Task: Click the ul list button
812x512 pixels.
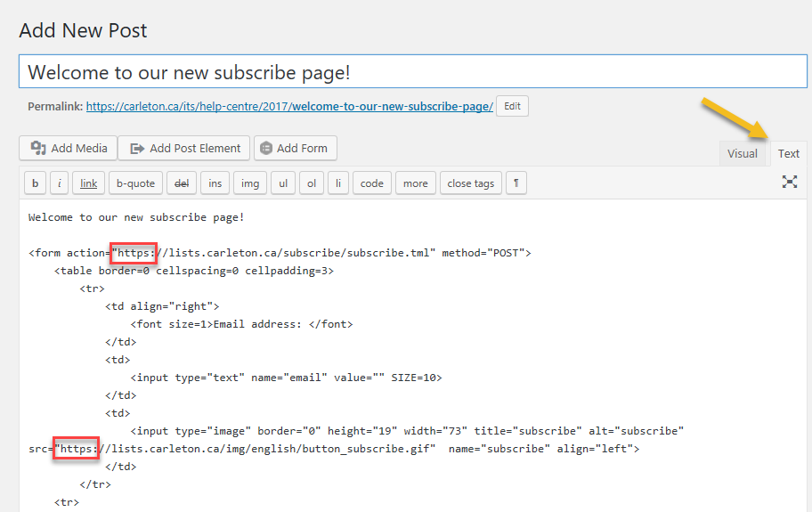Action: coord(283,183)
